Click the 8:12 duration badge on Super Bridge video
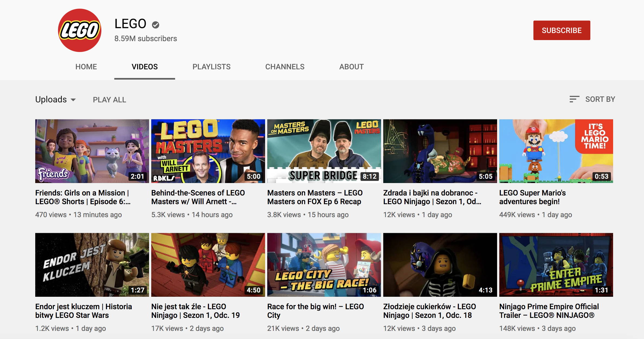Screen dimensions: 644x339 369,177
